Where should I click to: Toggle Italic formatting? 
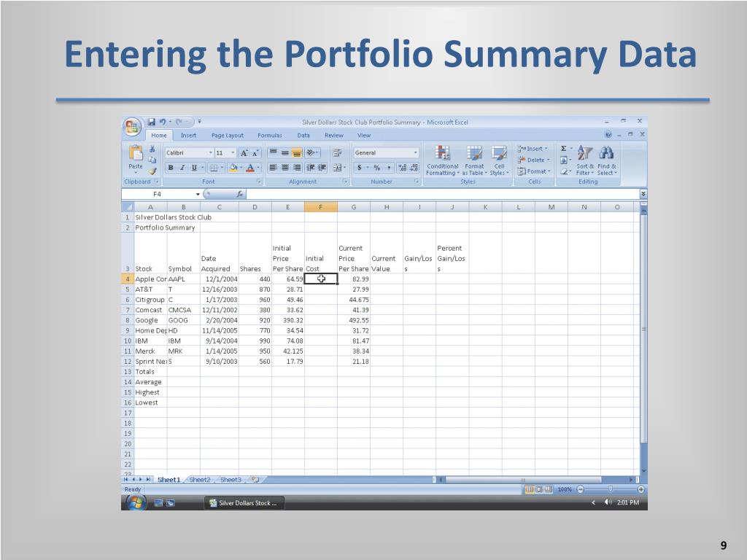point(182,168)
